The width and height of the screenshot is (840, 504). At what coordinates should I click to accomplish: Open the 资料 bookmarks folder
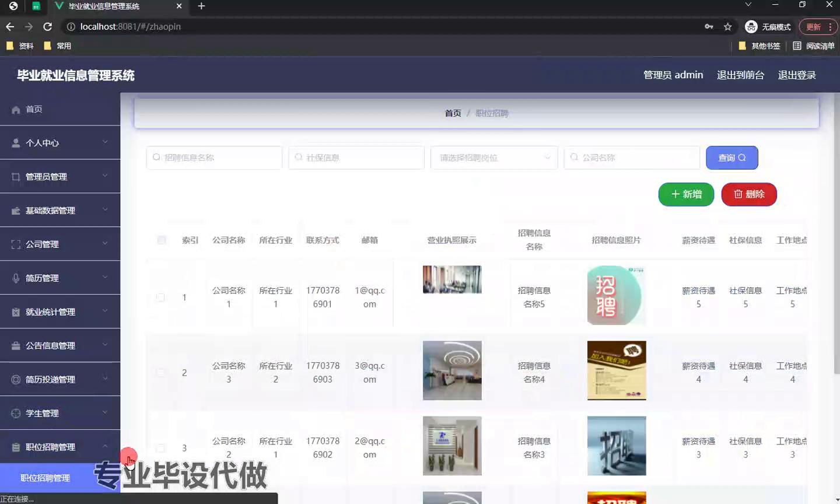tap(20, 45)
